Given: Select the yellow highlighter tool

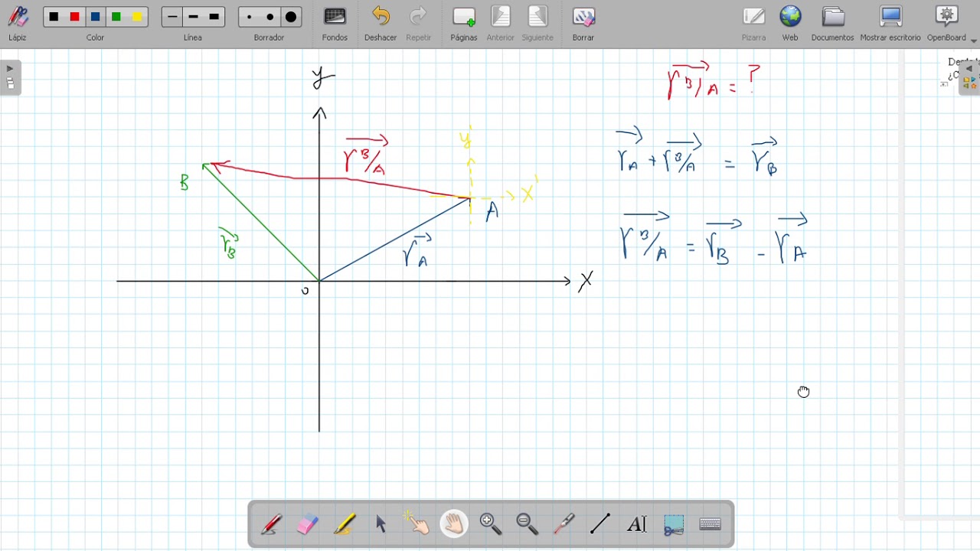Looking at the screenshot, I should pos(344,524).
